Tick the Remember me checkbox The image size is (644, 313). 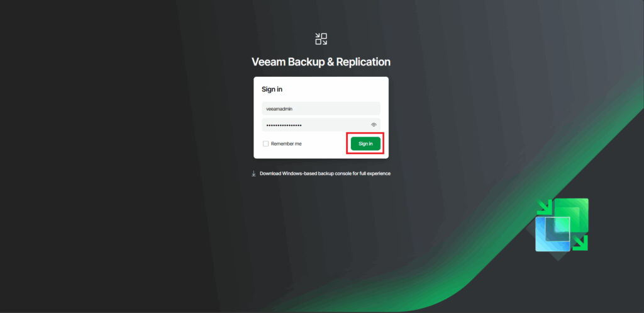(x=266, y=144)
